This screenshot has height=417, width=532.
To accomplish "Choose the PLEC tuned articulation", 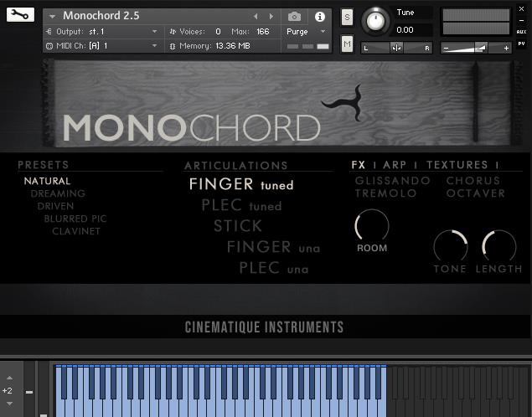I will pos(241,205).
